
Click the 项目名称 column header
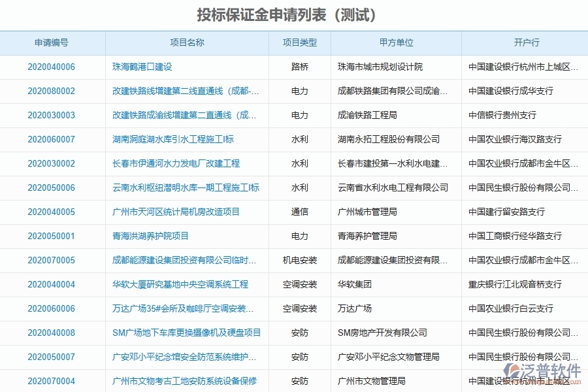[x=188, y=42]
